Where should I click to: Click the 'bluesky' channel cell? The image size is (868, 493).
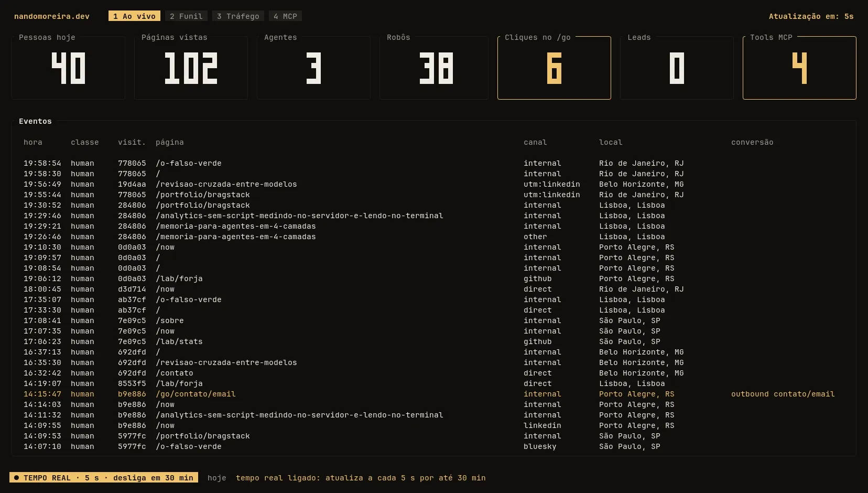pyautogui.click(x=540, y=446)
